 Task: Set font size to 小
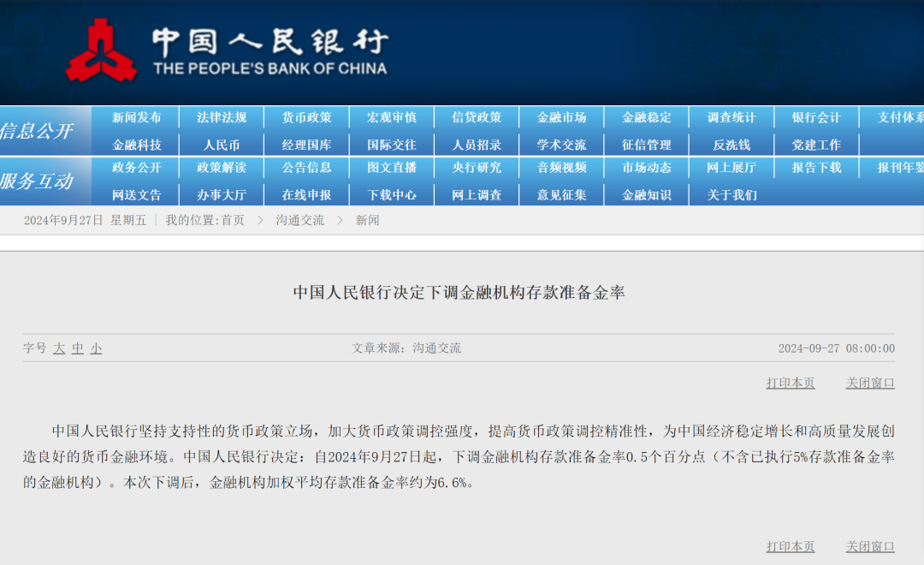94,348
